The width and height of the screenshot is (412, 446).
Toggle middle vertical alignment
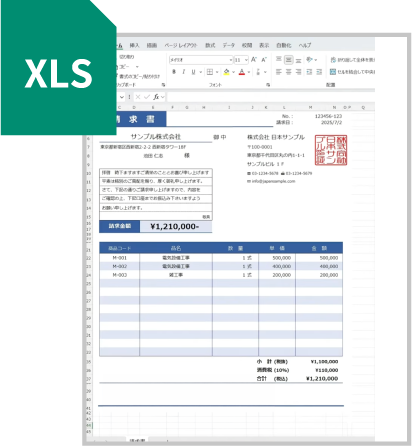pos(289,60)
